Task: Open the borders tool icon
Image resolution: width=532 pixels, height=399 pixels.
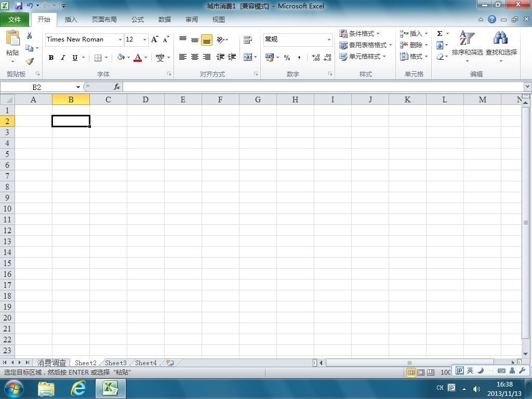Action: pos(98,58)
